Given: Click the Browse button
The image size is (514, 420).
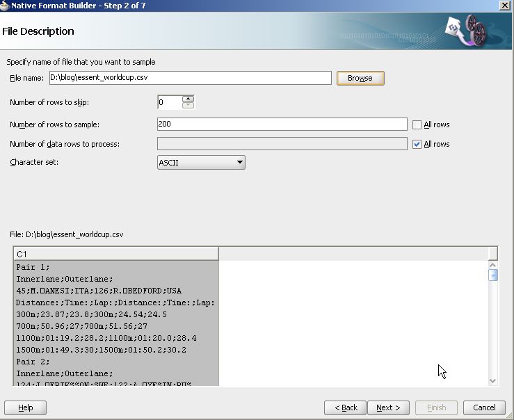Looking at the screenshot, I should coord(360,78).
